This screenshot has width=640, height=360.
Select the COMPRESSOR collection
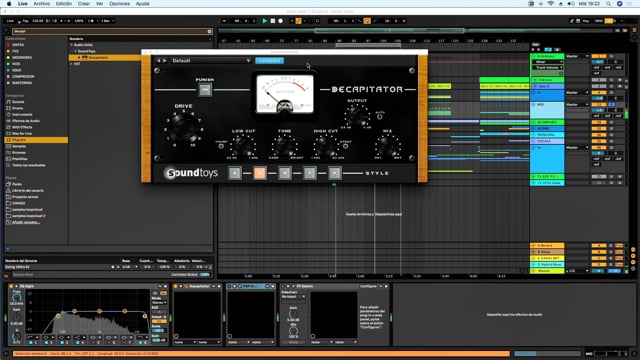[23, 76]
